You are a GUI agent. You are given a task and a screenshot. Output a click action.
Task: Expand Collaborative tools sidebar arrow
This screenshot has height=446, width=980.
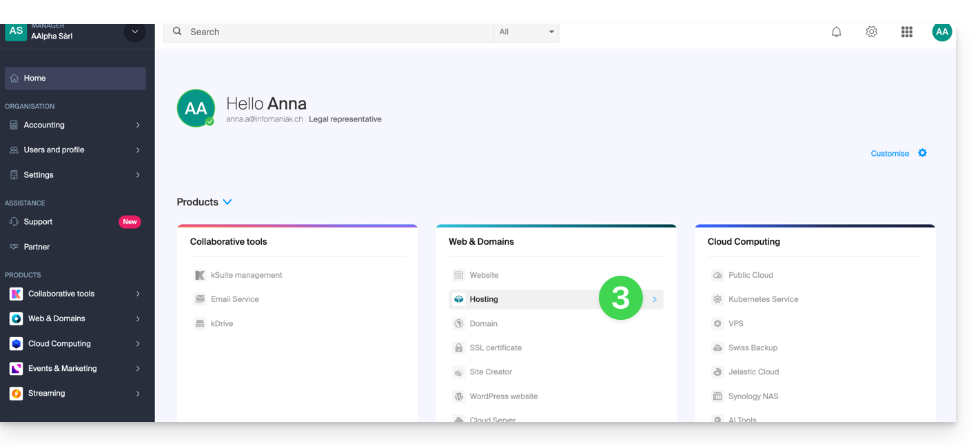[138, 294]
